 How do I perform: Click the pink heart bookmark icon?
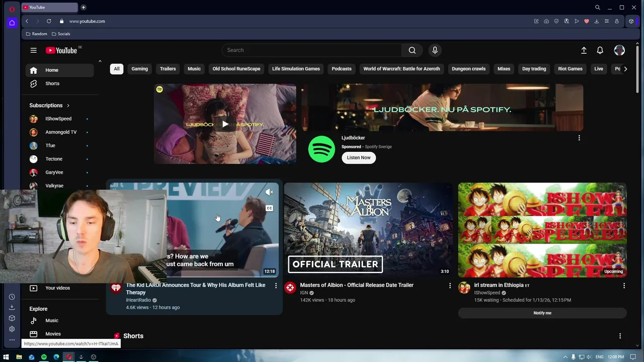(587, 21)
